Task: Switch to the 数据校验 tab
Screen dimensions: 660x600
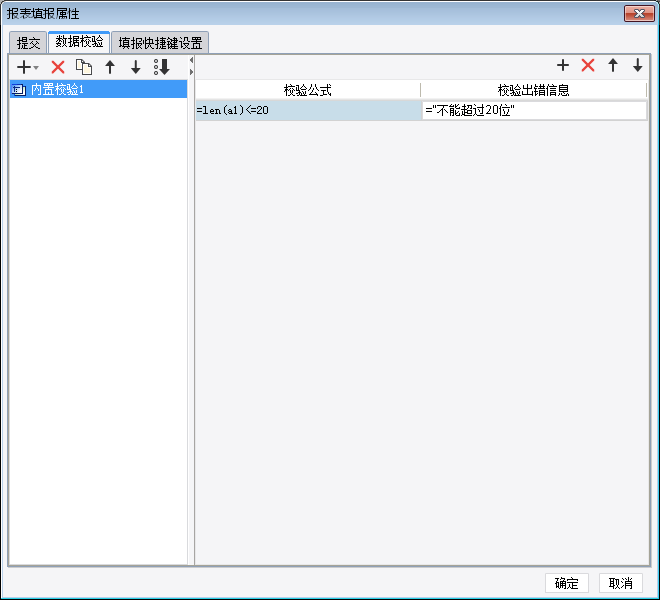Action: (79, 41)
